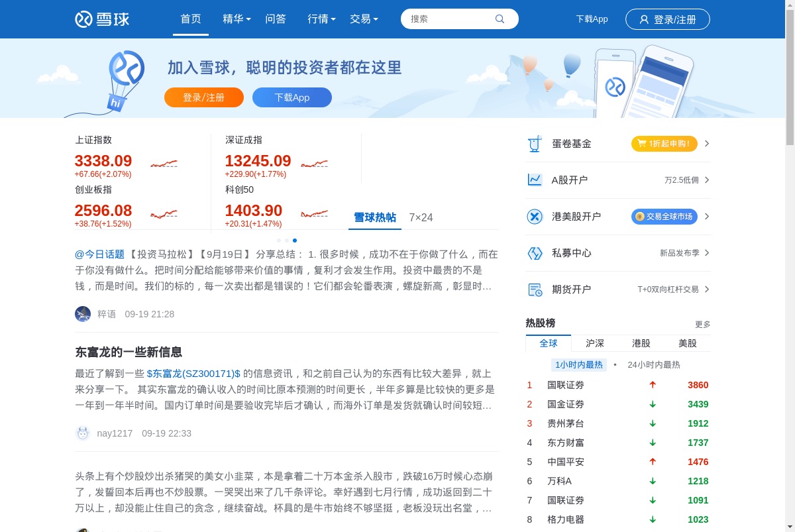Click the chevron on the A股开户 row

707,180
